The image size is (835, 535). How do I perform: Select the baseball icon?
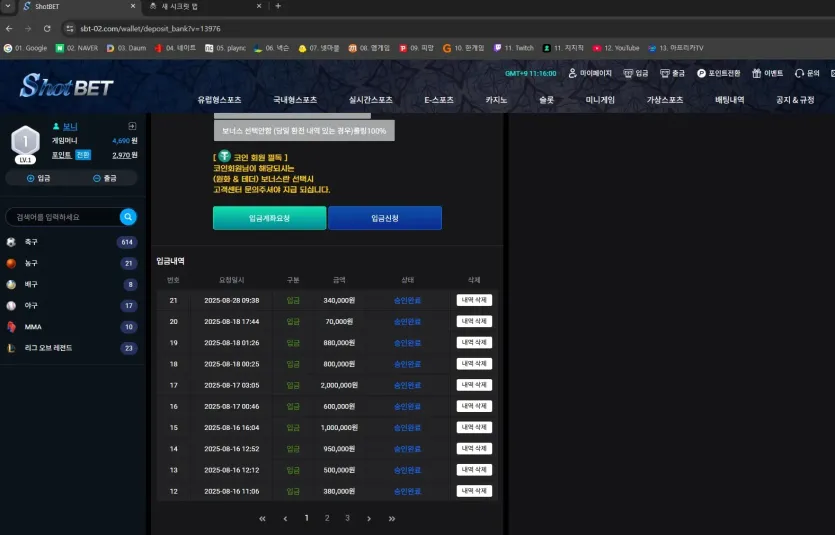pos(11,306)
